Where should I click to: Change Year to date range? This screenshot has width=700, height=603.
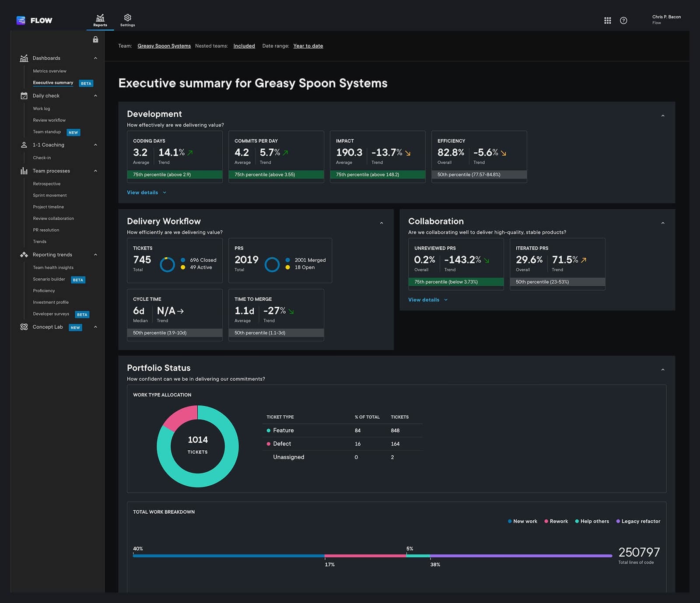308,46
